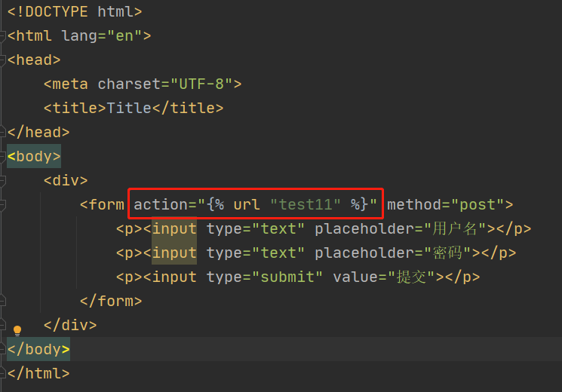Click the opening div tag
Viewport: 562px width, 392px height.
tap(66, 181)
